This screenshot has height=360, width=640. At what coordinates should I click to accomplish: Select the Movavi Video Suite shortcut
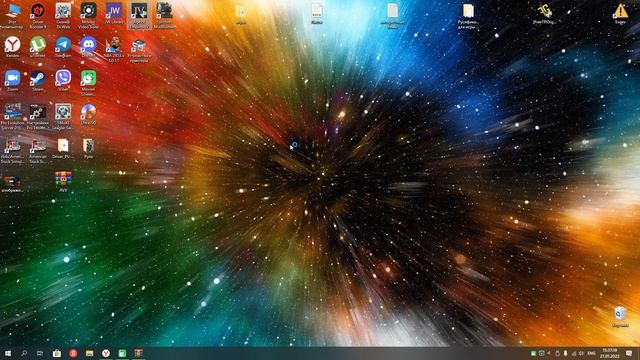(x=89, y=16)
